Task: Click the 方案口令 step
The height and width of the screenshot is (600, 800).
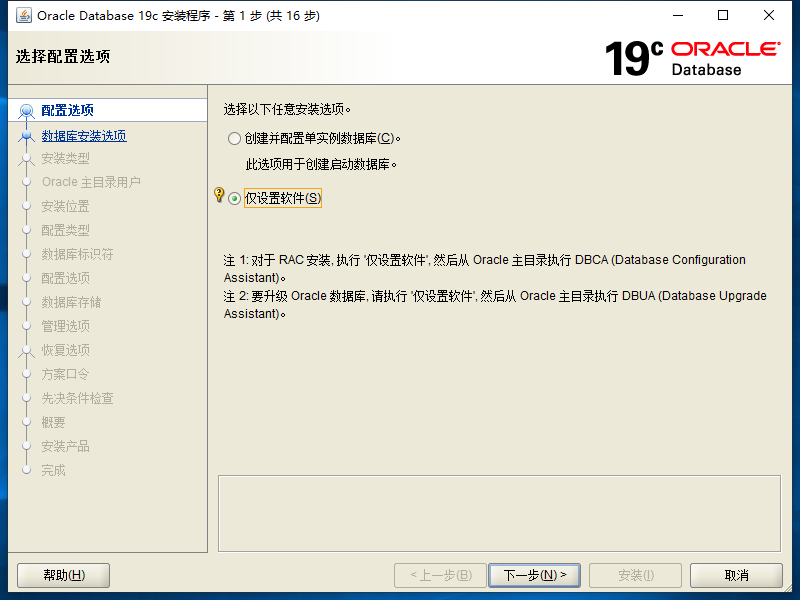Action: 65,374
